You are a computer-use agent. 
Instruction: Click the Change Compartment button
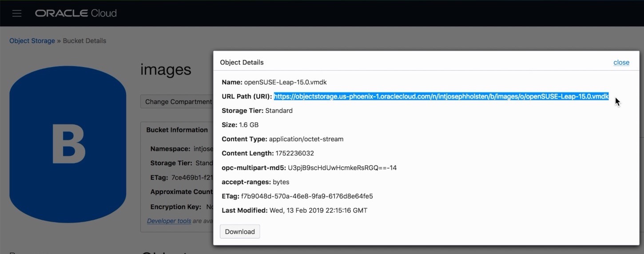177,102
